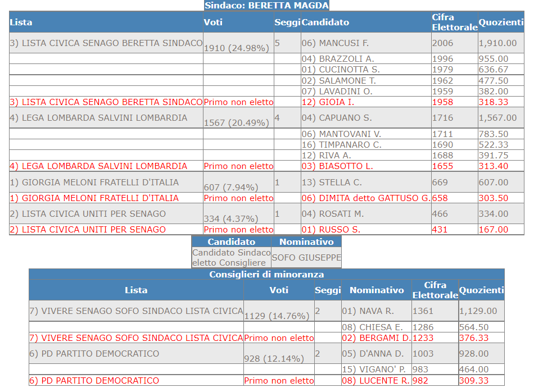Click non-elected '08) LUCENTE R.'
The width and height of the screenshot is (543, 392).
(x=375, y=381)
